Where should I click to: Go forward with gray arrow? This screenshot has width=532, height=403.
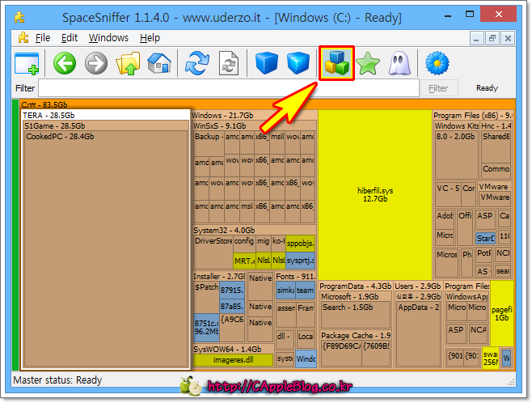click(x=96, y=63)
